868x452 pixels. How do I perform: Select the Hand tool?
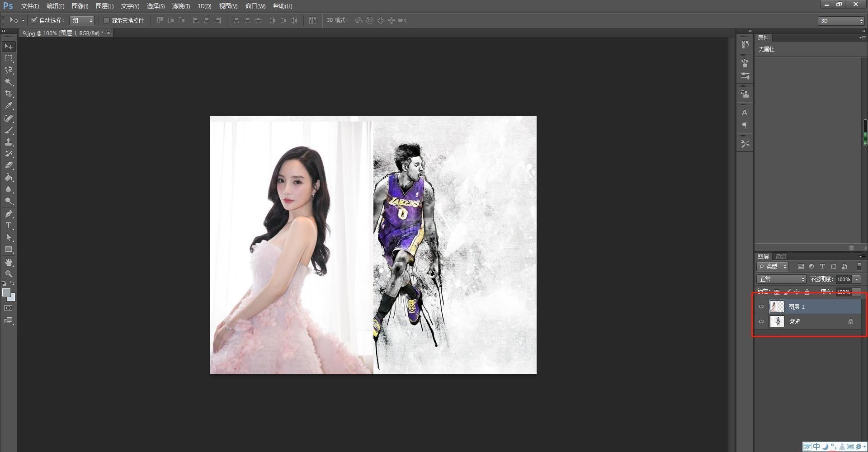(9, 262)
